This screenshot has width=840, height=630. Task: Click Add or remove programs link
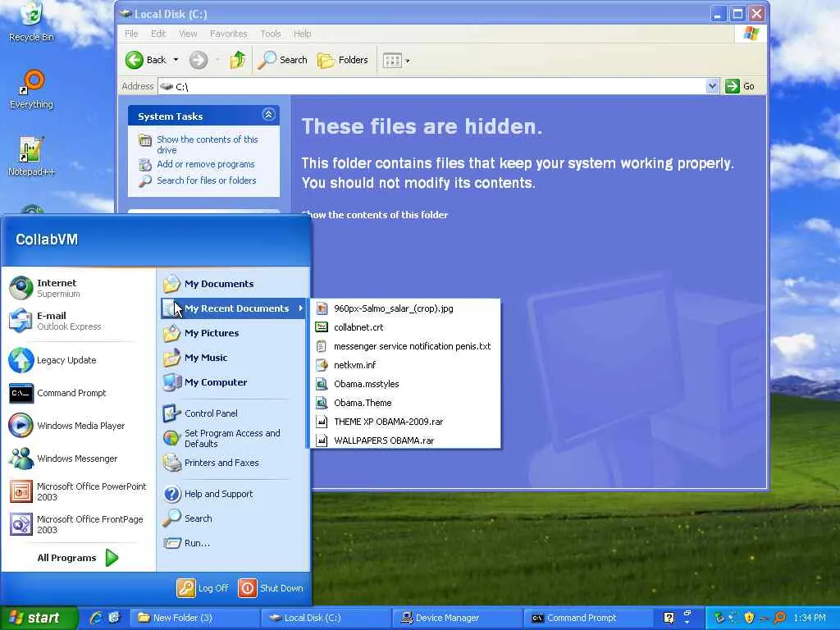206,164
